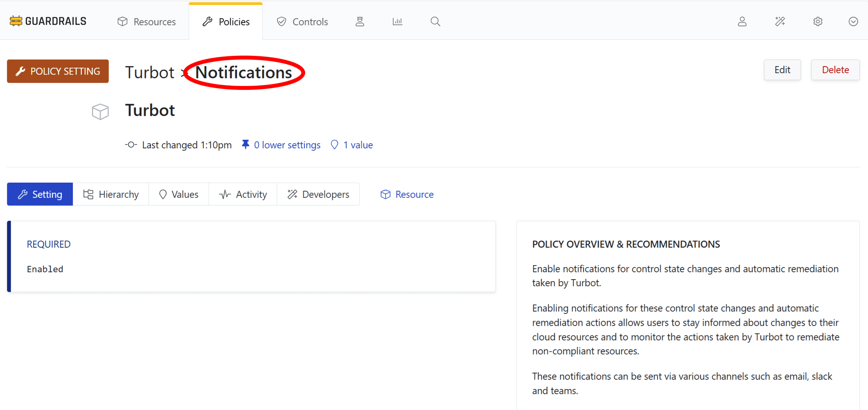This screenshot has height=410, width=868.
Task: Select the Values tab
Action: 178,194
